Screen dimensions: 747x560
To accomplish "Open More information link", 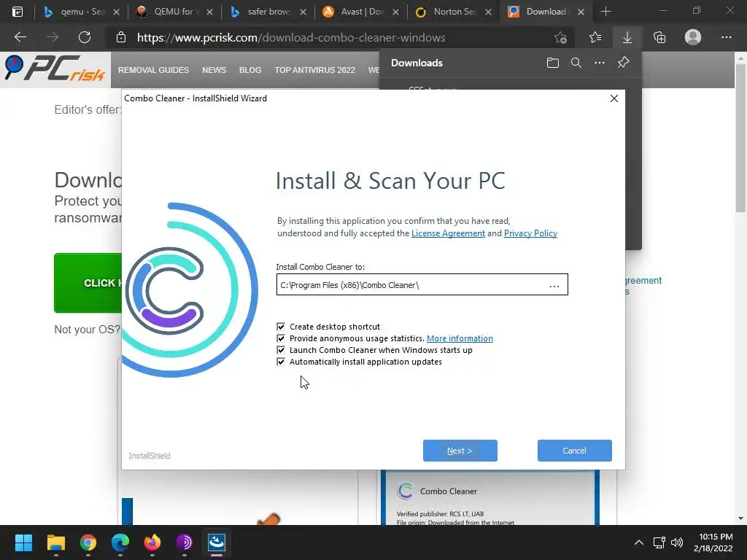I will tap(460, 338).
